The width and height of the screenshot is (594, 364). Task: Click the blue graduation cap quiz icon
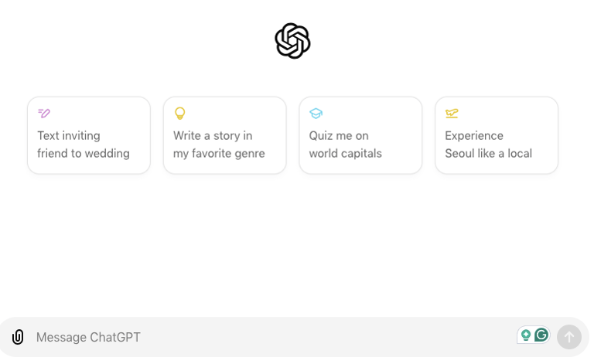coord(316,114)
